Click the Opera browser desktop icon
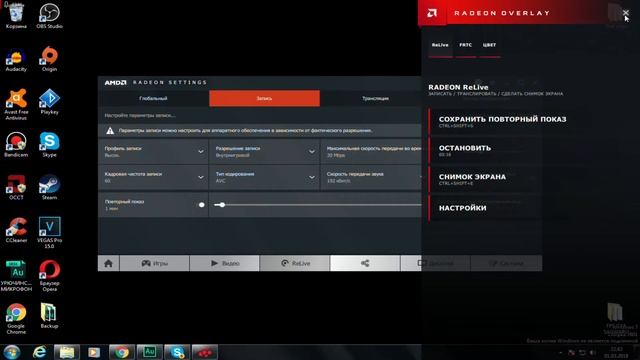 coord(49,276)
